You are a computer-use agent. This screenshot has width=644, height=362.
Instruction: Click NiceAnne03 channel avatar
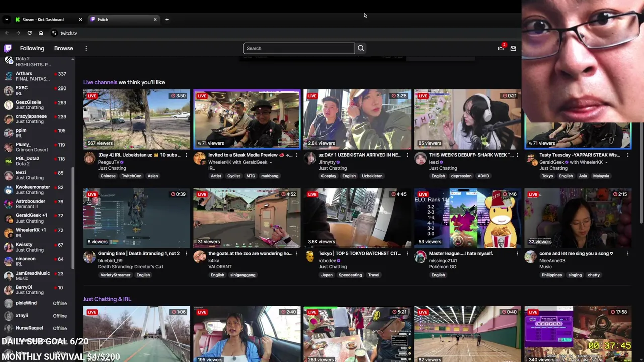pyautogui.click(x=530, y=257)
